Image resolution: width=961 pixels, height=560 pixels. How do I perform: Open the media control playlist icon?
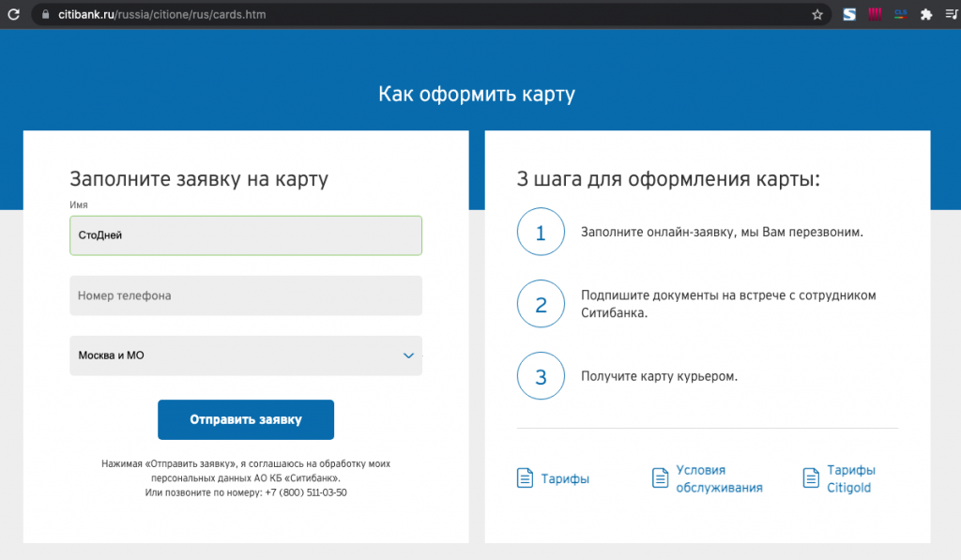point(952,14)
